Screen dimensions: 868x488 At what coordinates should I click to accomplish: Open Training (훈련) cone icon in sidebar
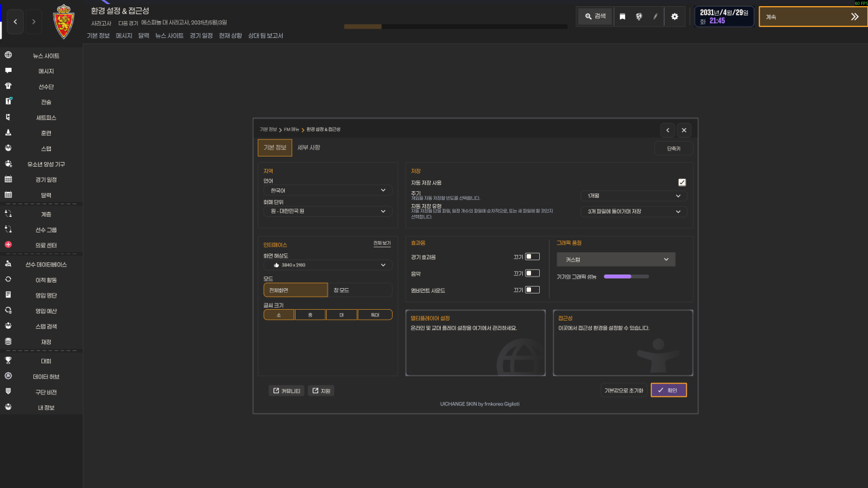point(8,133)
